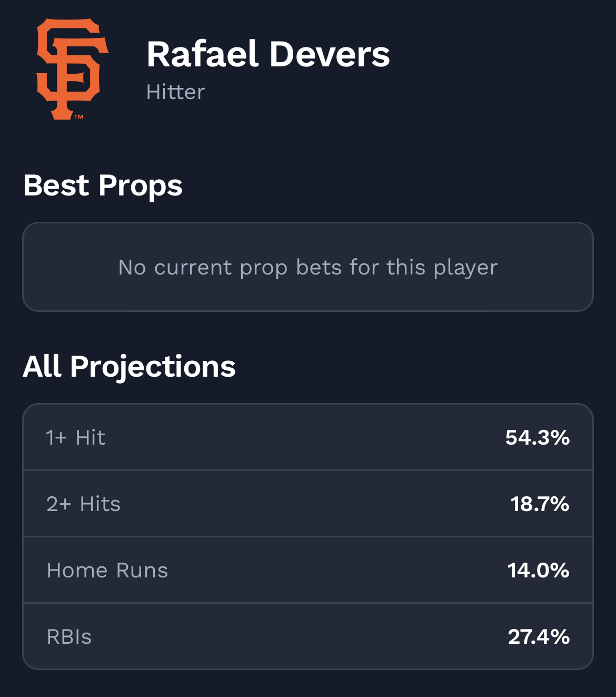
Task: Tap the No current prop bets message
Action: click(307, 268)
